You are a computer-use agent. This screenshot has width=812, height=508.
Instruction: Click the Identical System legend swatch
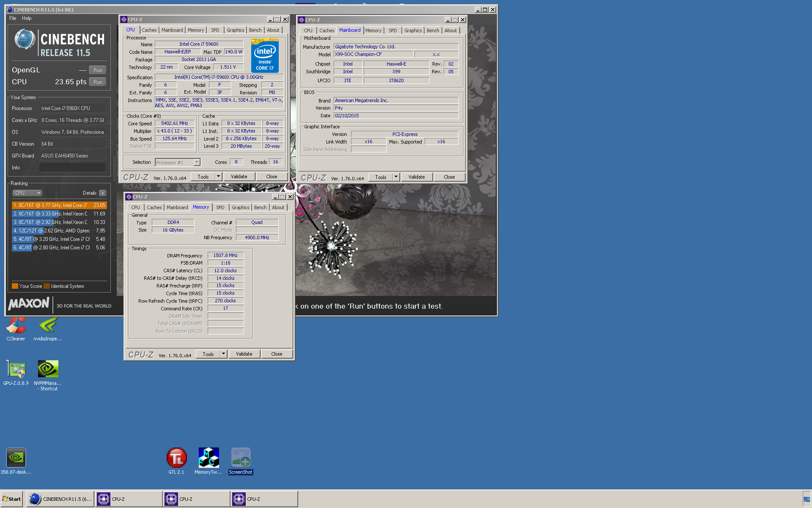pyautogui.click(x=47, y=286)
